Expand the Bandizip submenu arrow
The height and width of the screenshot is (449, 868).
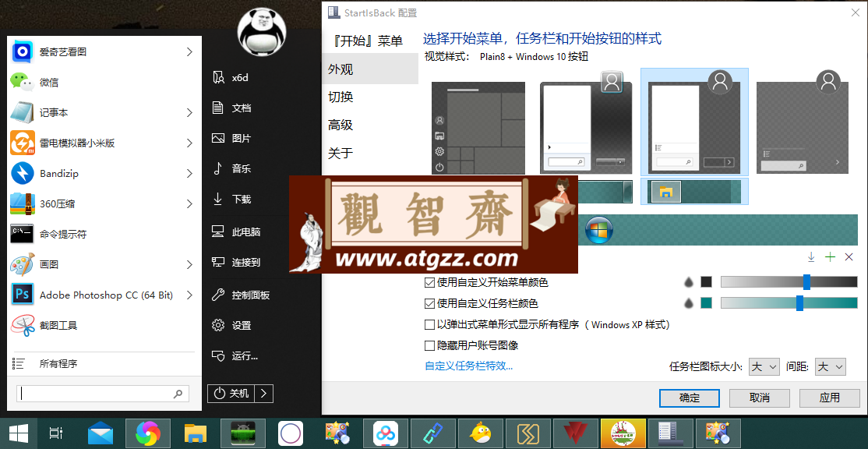(189, 173)
